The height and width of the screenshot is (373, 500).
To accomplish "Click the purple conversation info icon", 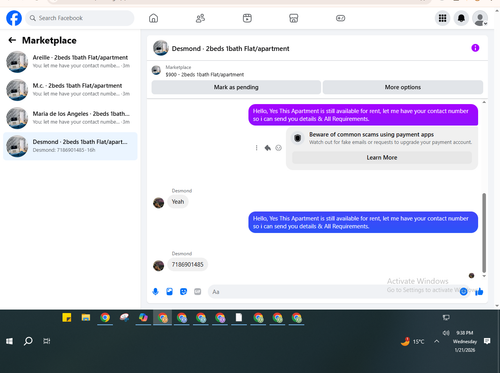I will click(x=475, y=48).
